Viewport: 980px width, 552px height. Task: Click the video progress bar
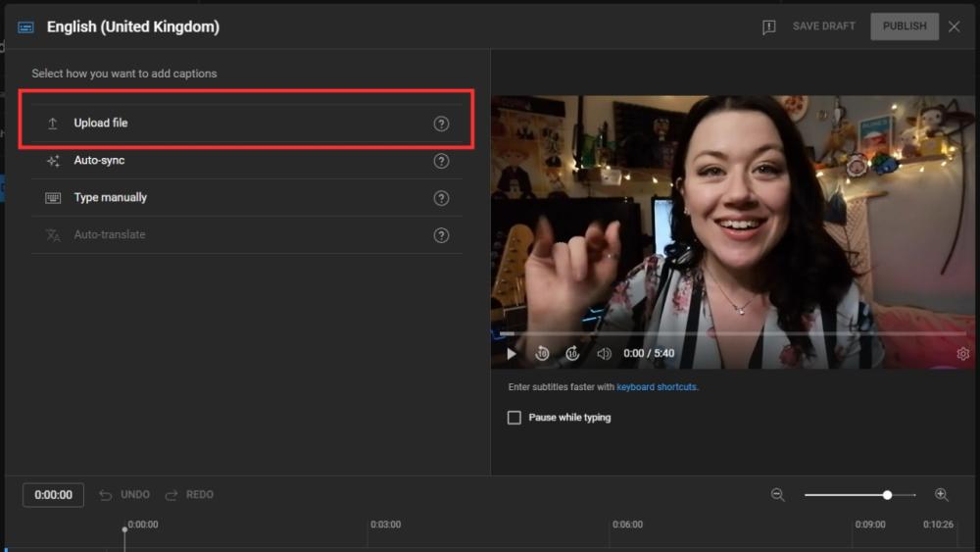[733, 333]
